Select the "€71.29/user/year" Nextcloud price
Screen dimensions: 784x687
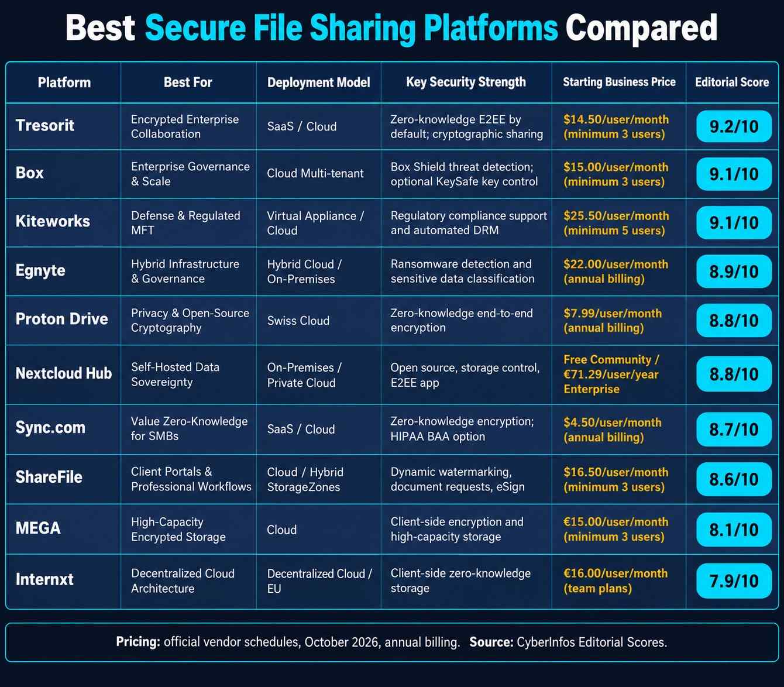tap(611, 375)
